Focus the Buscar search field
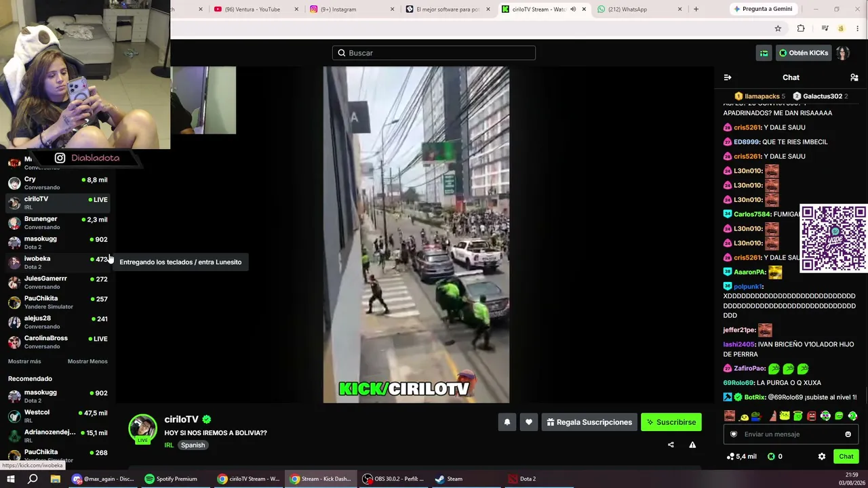 tap(434, 53)
